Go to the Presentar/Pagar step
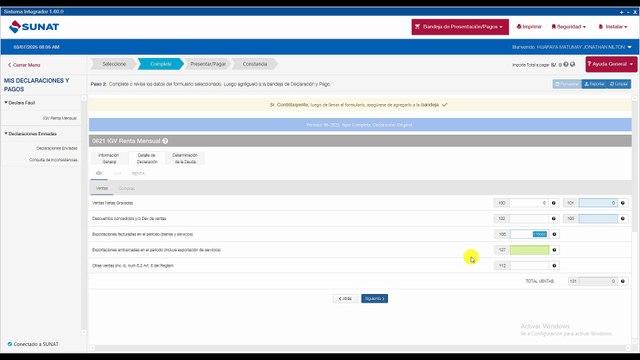 click(208, 64)
